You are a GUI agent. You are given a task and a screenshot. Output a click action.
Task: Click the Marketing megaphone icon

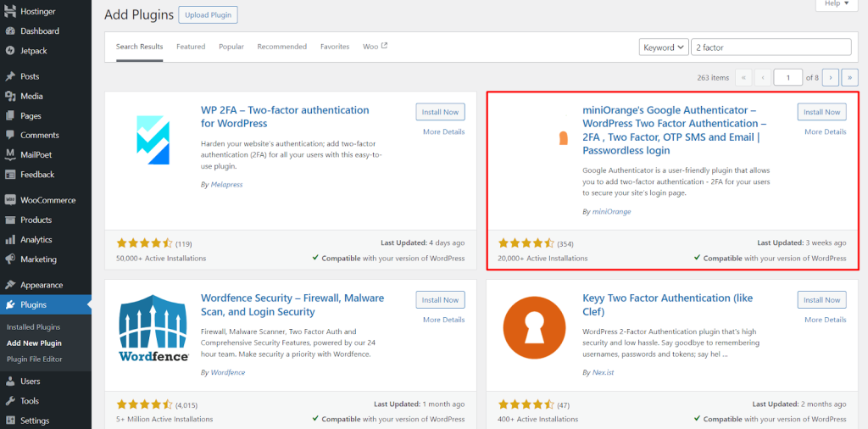[x=10, y=259]
